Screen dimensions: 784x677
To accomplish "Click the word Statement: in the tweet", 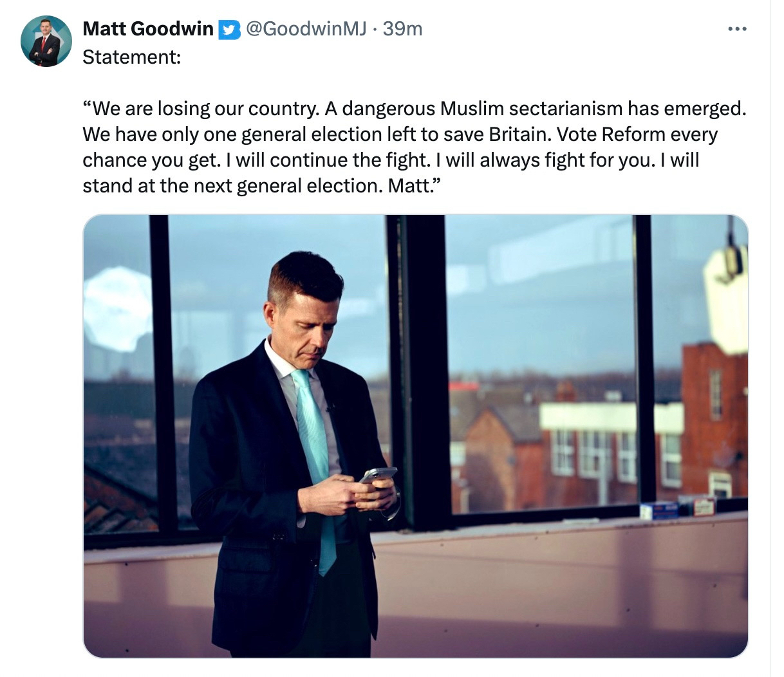I will point(132,57).
